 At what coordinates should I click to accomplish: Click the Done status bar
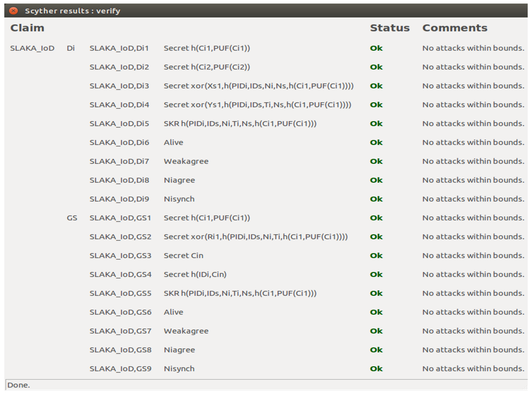[19, 385]
